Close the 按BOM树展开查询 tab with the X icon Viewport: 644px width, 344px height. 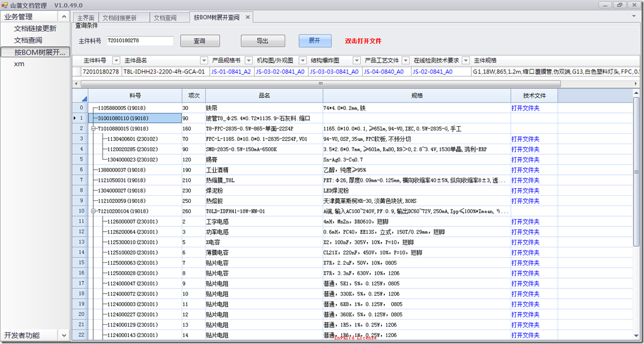pyautogui.click(x=248, y=17)
